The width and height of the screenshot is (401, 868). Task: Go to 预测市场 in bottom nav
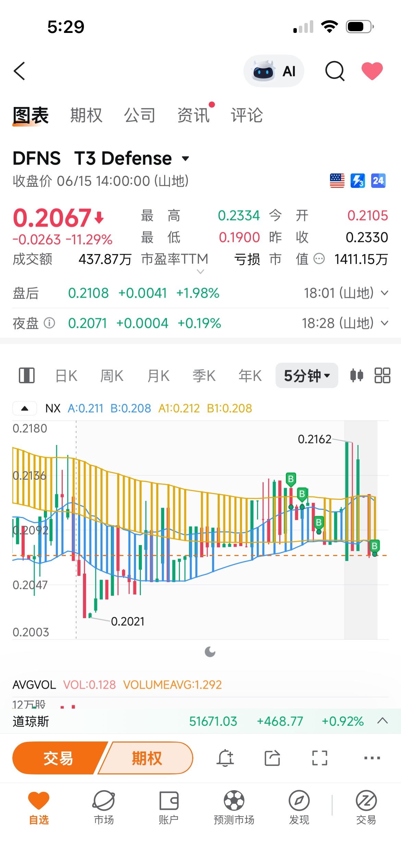click(x=234, y=807)
